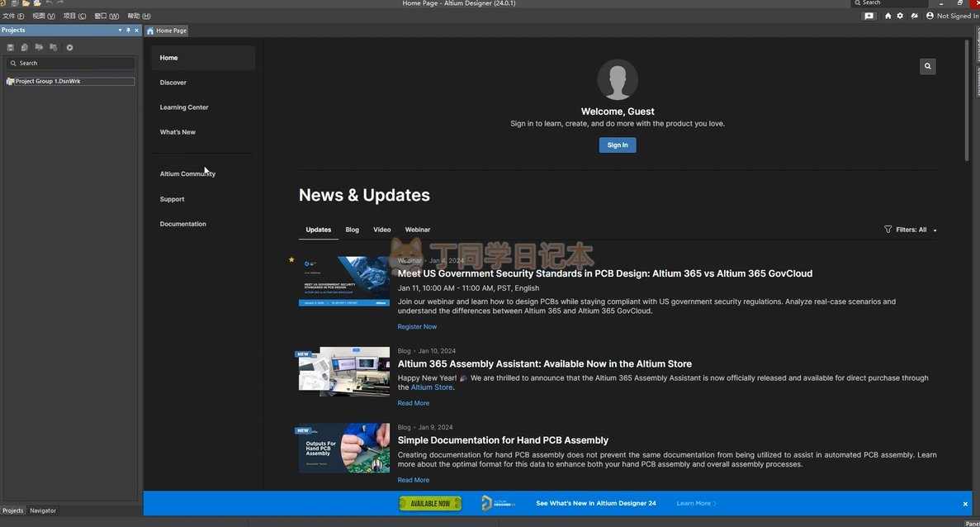Screen dimensions: 980x527
Task: Open preferences via top-right gear icon
Action: click(x=900, y=16)
